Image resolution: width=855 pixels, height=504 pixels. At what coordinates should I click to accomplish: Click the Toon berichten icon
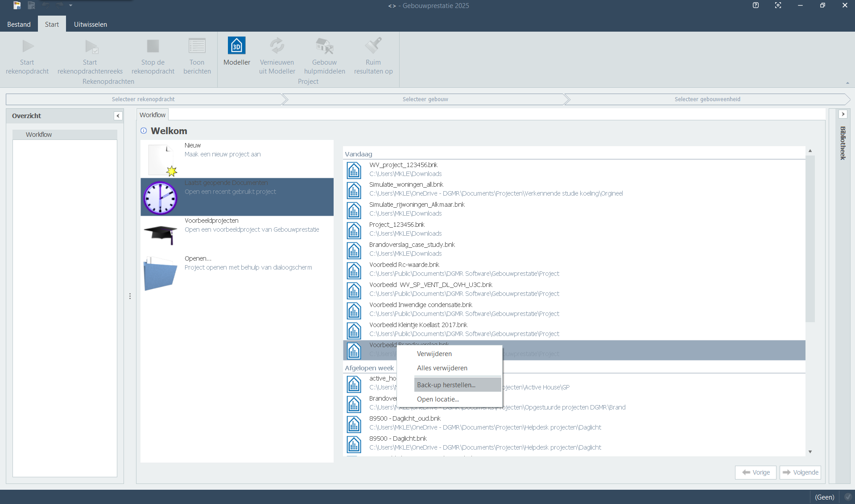tap(197, 46)
